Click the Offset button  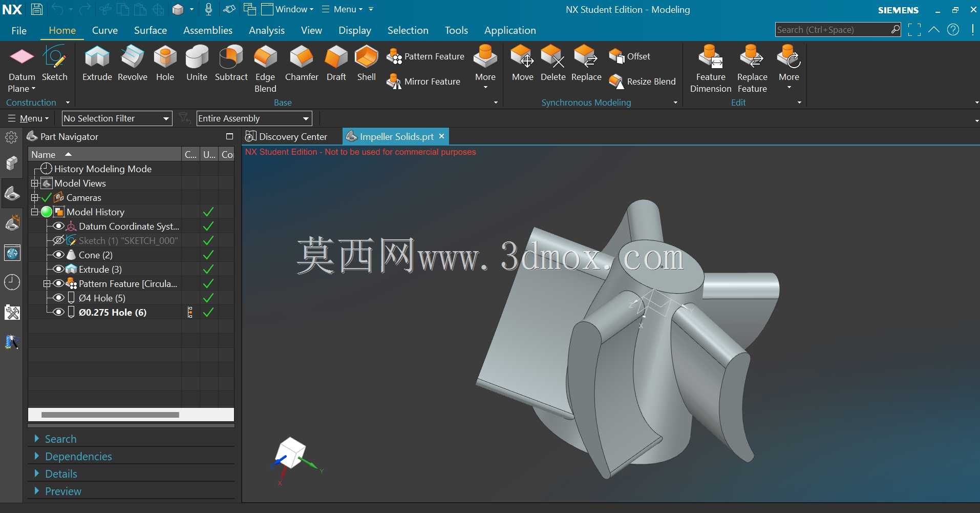[x=630, y=56]
